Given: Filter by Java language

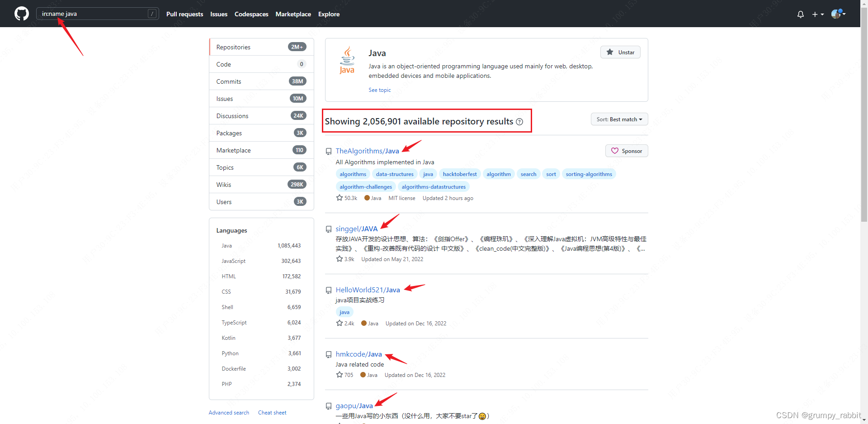Looking at the screenshot, I should pos(261,246).
